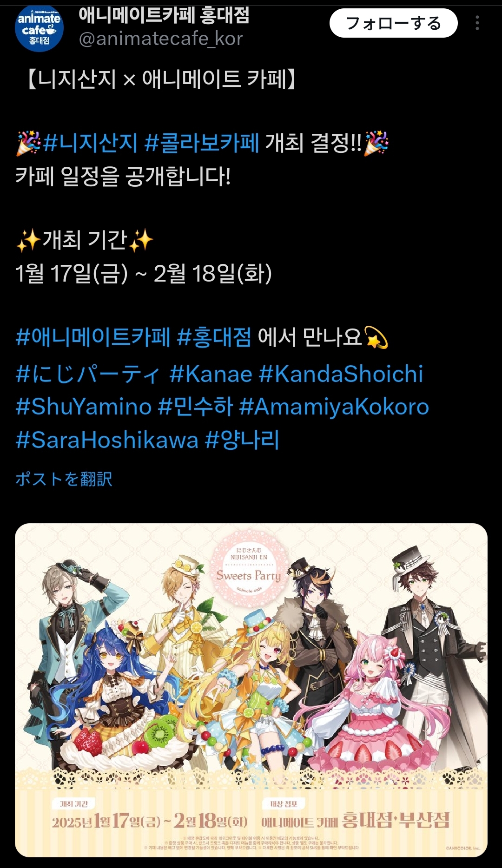Open hashtag #니지산지
This screenshot has width=502, height=868.
pyautogui.click(x=90, y=143)
